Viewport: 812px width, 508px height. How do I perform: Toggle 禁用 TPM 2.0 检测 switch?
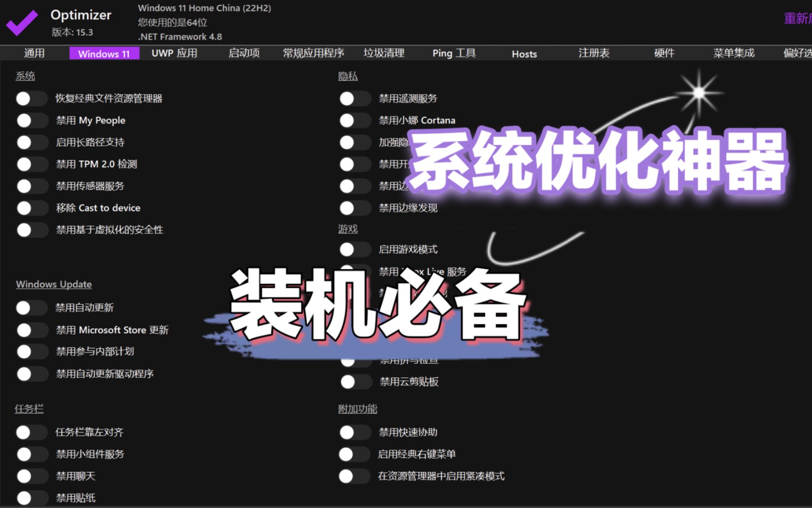pyautogui.click(x=32, y=164)
